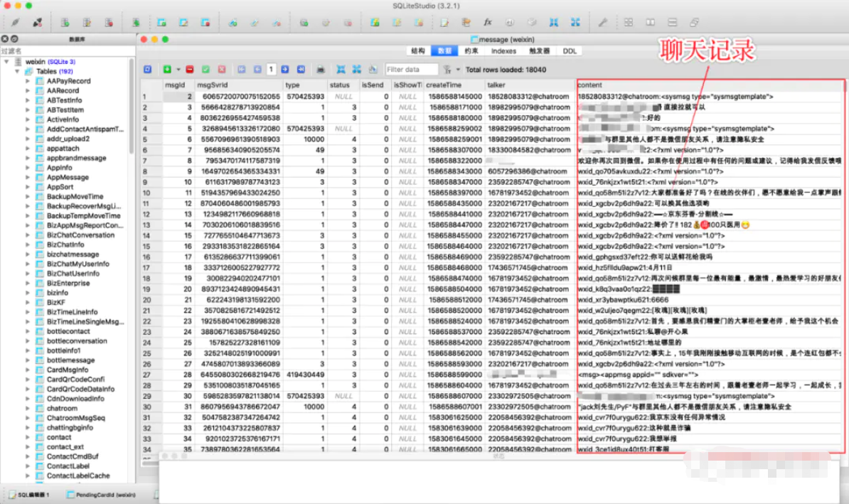Open configuration with the wrench icon

coord(603,22)
